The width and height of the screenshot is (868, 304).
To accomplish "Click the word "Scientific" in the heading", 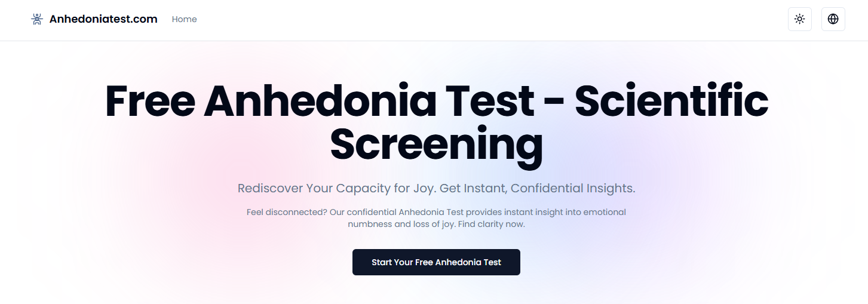I will 671,101.
